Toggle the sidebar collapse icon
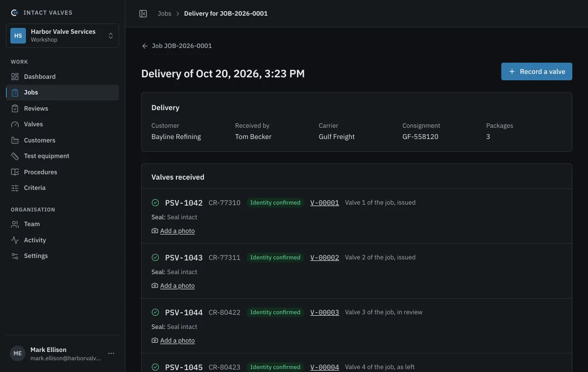This screenshot has height=372, width=588. pyautogui.click(x=143, y=14)
